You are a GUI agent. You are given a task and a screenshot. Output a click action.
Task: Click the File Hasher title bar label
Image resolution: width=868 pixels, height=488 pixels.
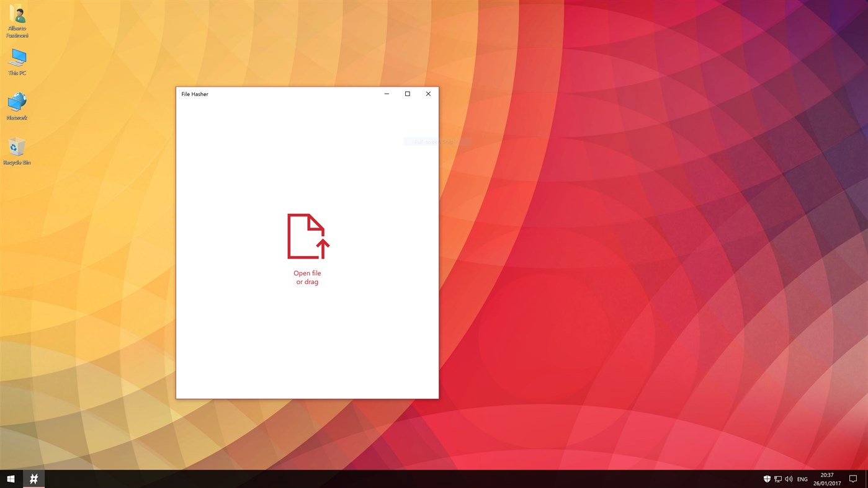pyautogui.click(x=194, y=94)
